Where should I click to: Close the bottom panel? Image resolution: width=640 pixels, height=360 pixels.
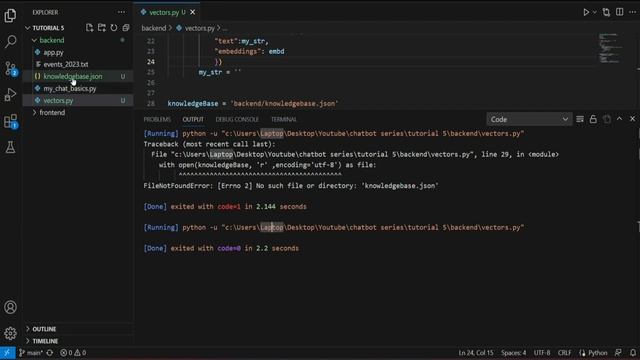pyautogui.click(x=632, y=119)
